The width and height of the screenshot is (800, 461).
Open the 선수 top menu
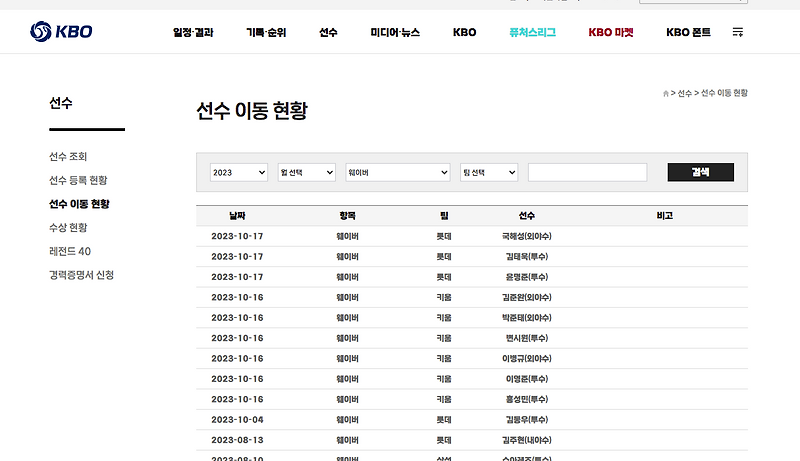[328, 32]
